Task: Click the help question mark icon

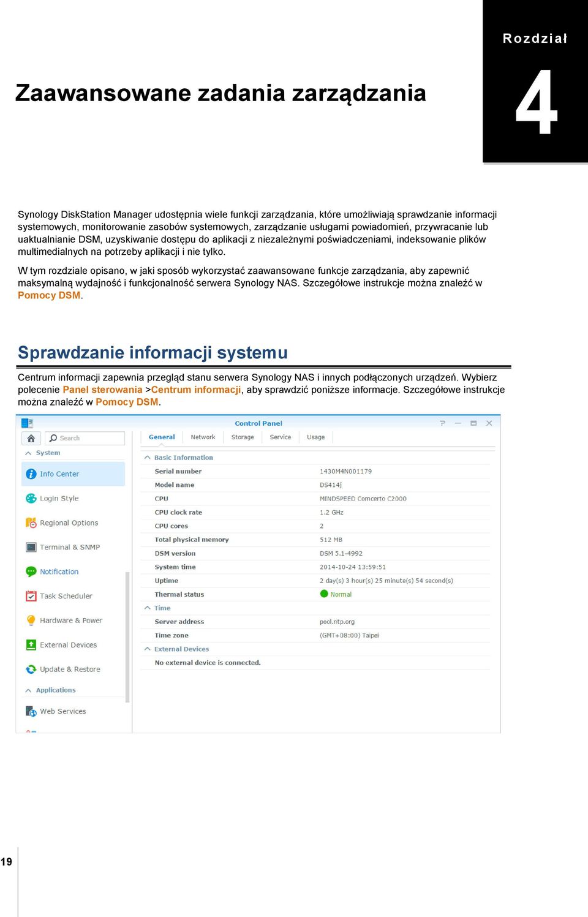Action: (442, 423)
